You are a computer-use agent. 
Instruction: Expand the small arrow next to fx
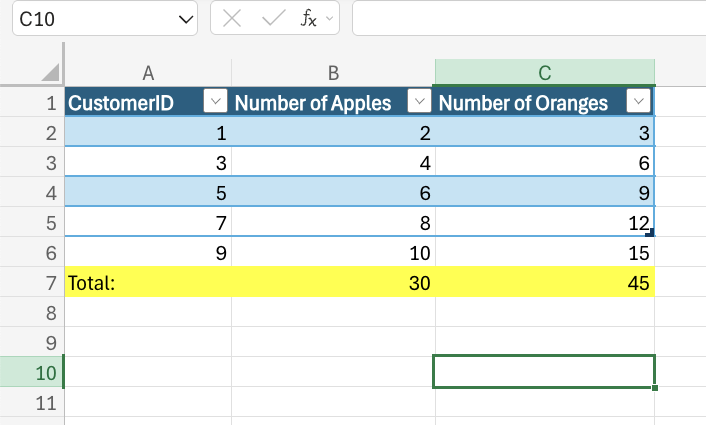[330, 19]
